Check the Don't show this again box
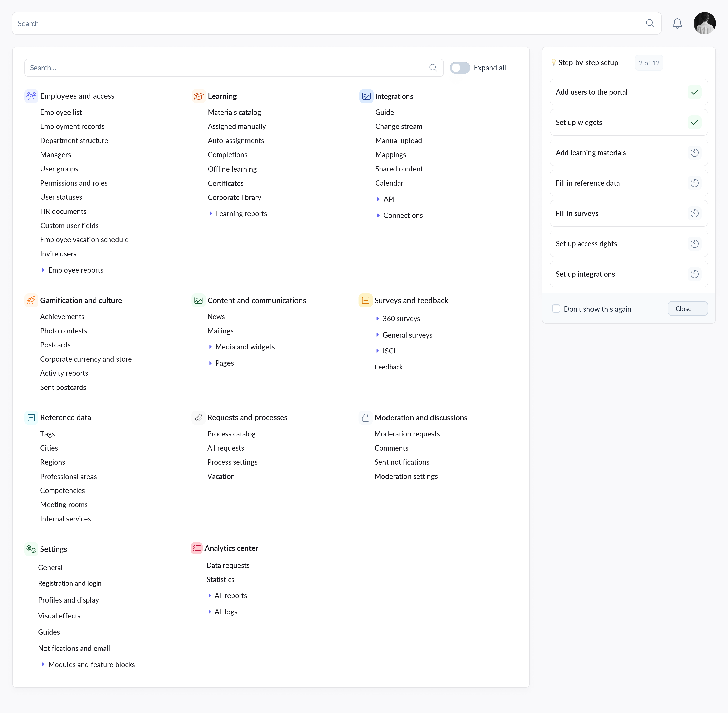Viewport: 728px width, 713px height. point(556,308)
